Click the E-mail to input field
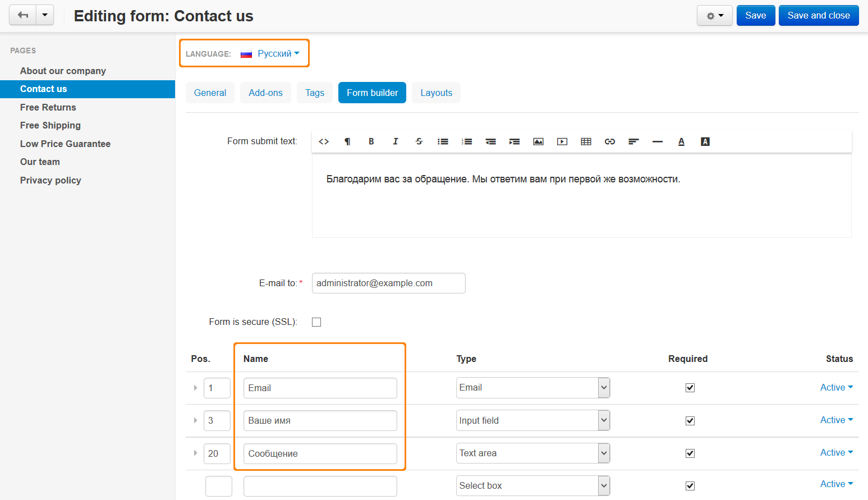Viewport: 868px width, 500px height. click(x=388, y=283)
